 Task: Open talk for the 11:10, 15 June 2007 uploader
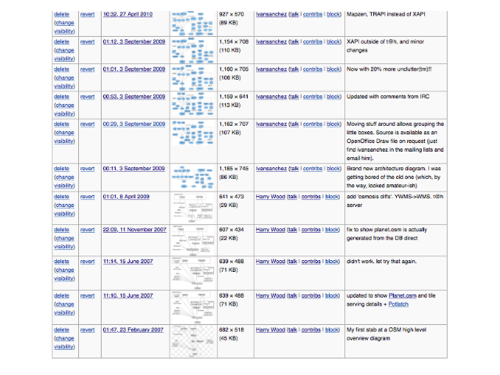pyautogui.click(x=292, y=296)
